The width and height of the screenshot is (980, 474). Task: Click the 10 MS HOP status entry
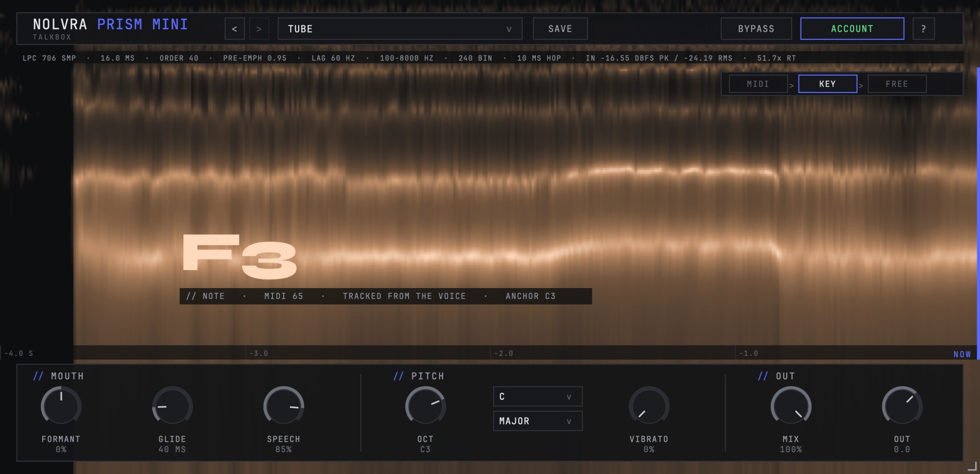(x=539, y=58)
